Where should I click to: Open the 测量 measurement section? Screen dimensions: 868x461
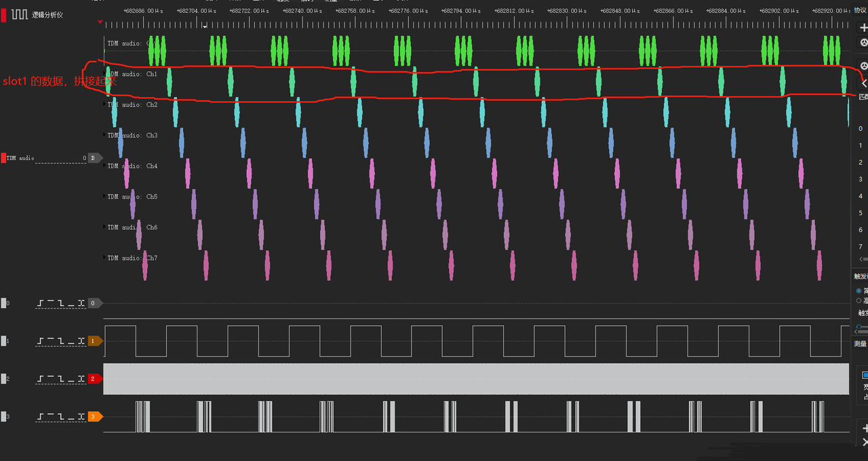(x=861, y=344)
